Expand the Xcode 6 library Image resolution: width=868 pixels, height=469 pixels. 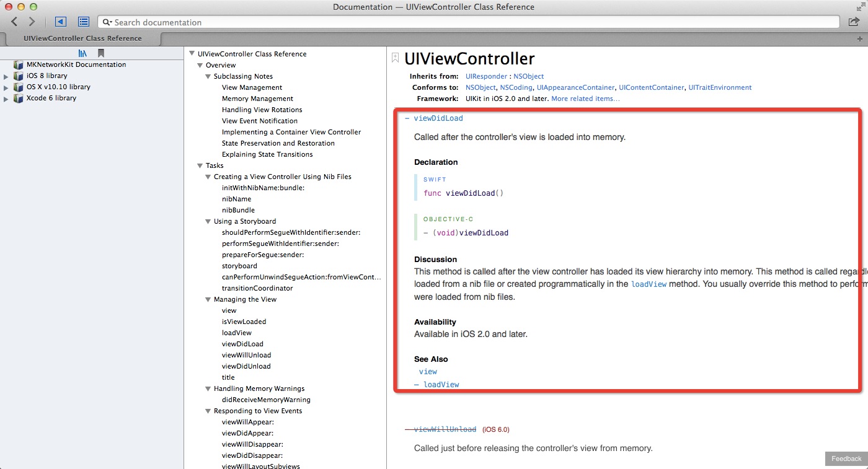[6, 99]
